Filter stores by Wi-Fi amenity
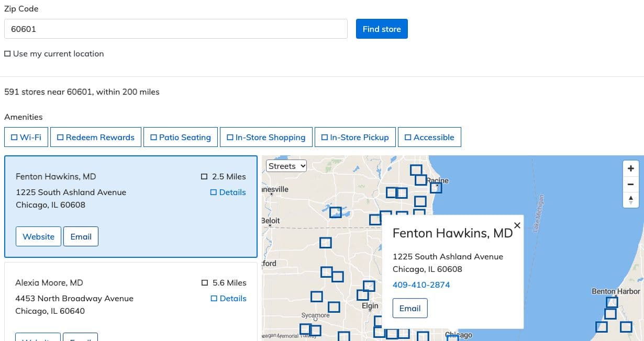644x341 pixels. click(26, 137)
